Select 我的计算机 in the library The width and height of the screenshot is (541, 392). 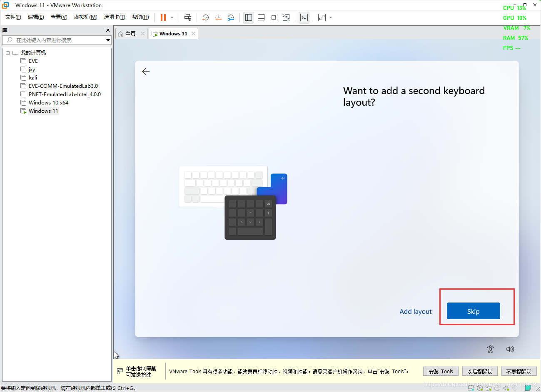[x=33, y=53]
